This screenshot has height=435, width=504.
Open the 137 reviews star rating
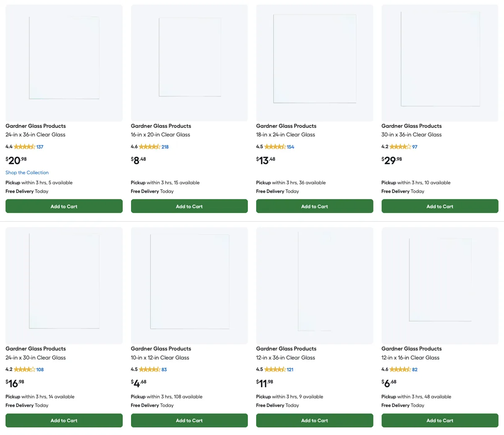[x=24, y=147]
